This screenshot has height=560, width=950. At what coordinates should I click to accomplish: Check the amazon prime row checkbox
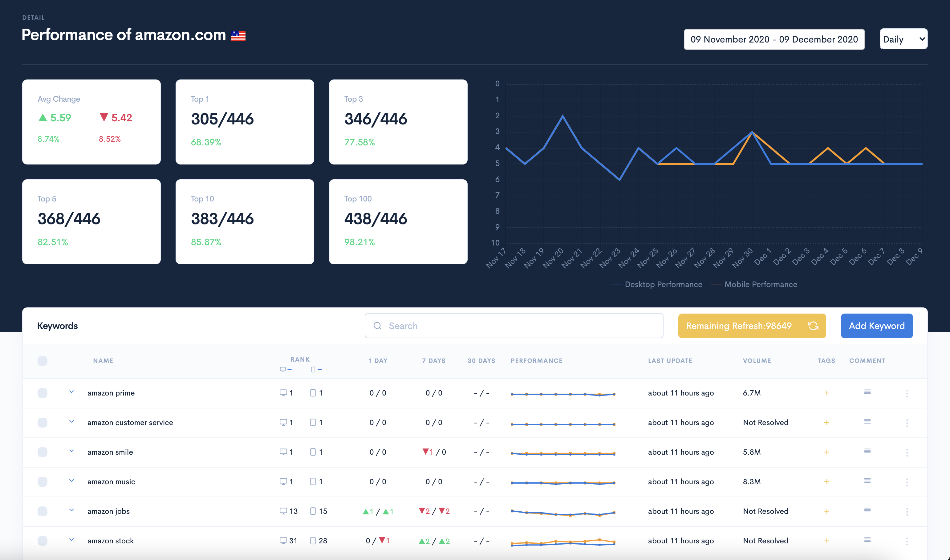42,393
